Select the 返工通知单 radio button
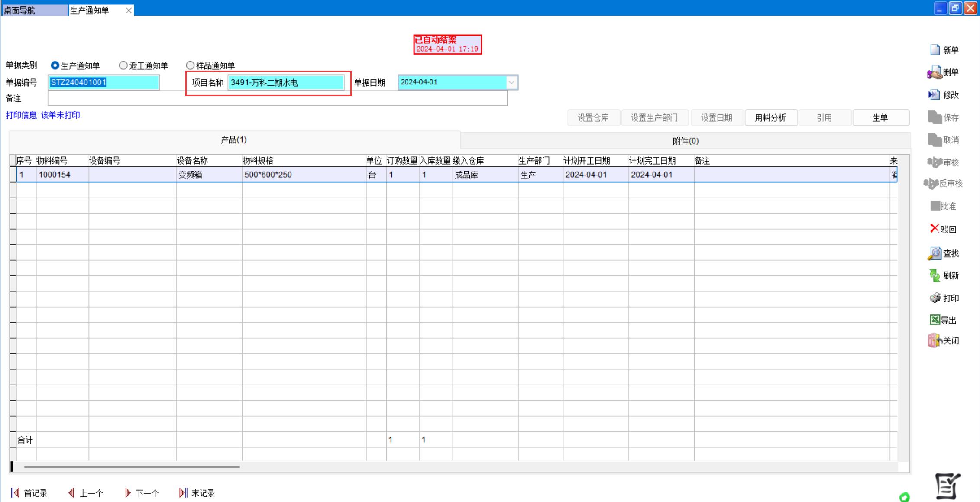 (123, 65)
